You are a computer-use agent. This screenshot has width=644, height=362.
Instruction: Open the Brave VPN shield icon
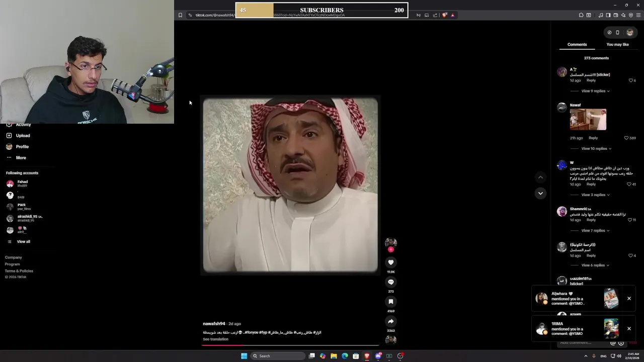coord(631,15)
